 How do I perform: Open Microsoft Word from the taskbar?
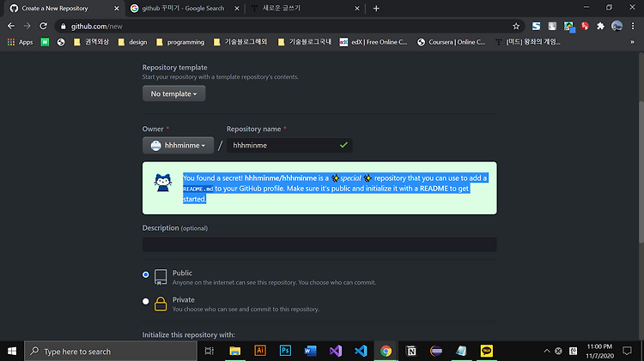pos(311,352)
